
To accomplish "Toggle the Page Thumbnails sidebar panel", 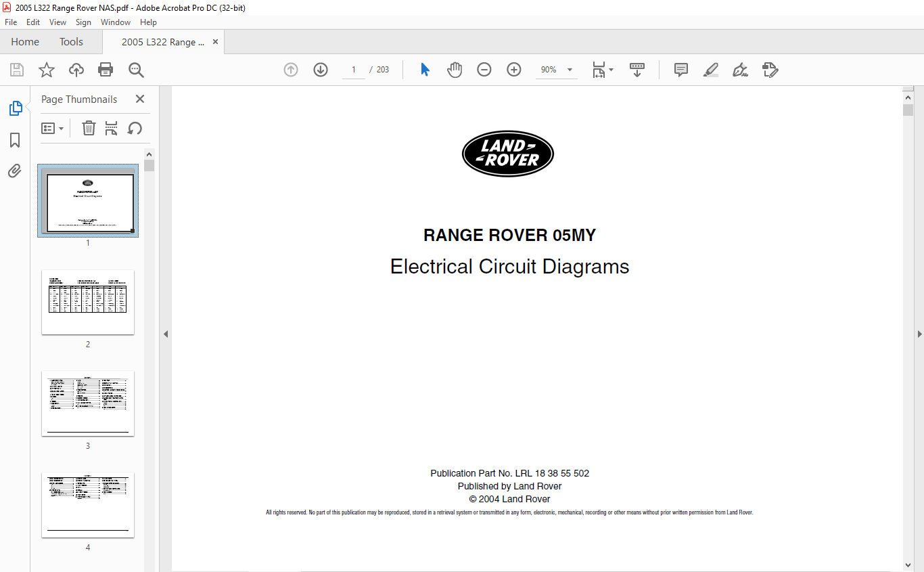I will point(15,108).
